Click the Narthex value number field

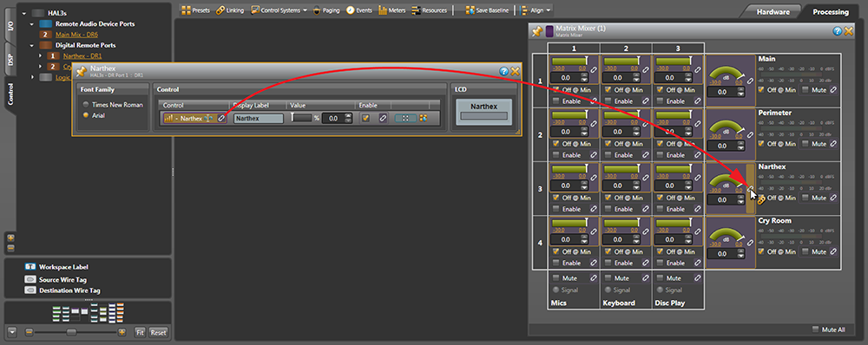click(x=332, y=118)
